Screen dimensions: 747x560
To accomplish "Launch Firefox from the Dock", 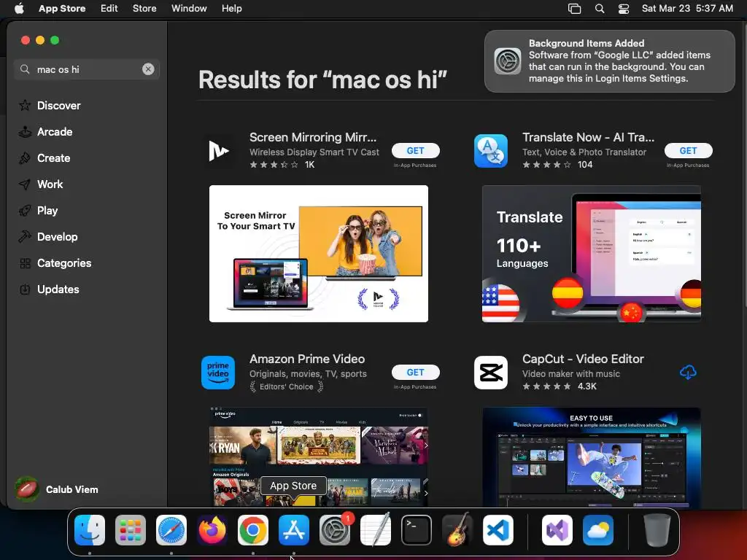I will (x=212, y=530).
